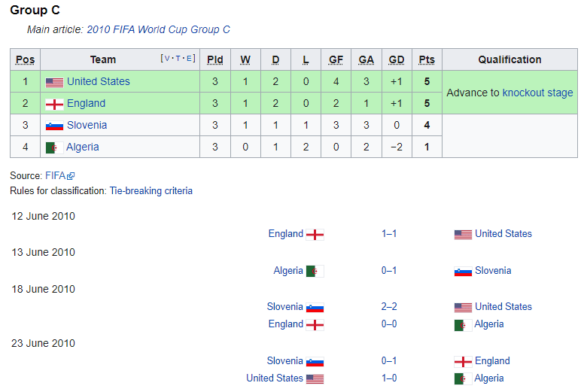Viewport: 587px width, 392px height.
Task: Open the Tie-breaking criteria link
Action: (151, 191)
